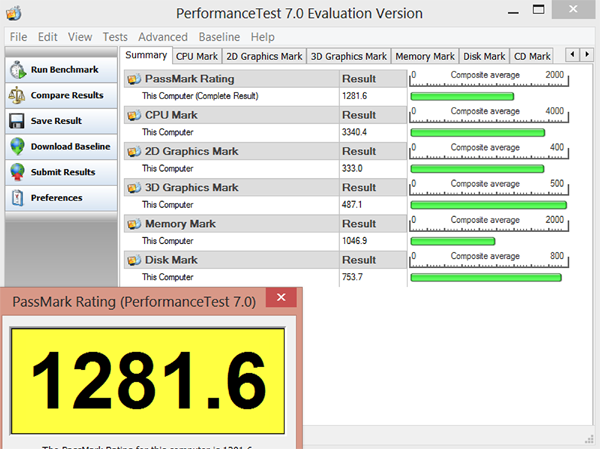Click the Save Result button
The image size is (600, 449).
click(x=61, y=121)
